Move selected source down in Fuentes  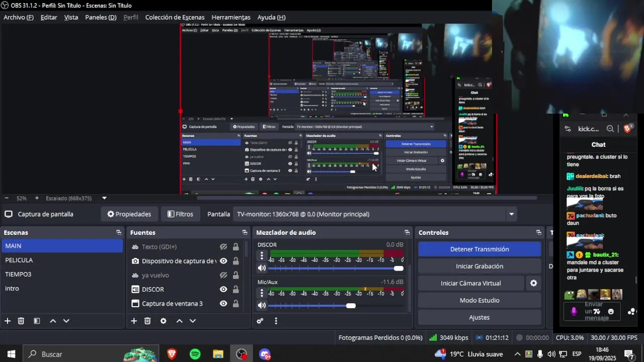192,321
